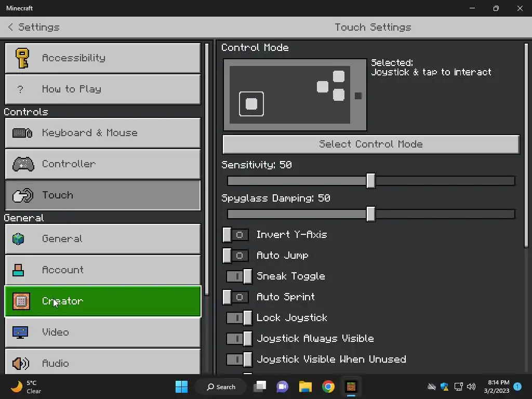Image resolution: width=532 pixels, height=399 pixels.
Task: Enable the Auto Jump toggle
Action: [x=235, y=256]
